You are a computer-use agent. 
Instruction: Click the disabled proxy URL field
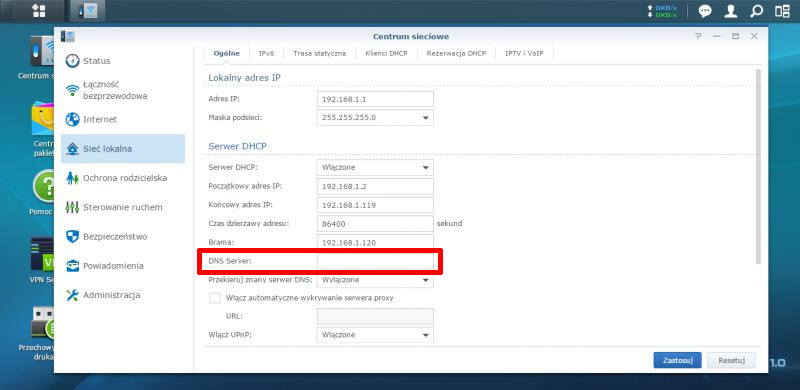pyautogui.click(x=375, y=316)
